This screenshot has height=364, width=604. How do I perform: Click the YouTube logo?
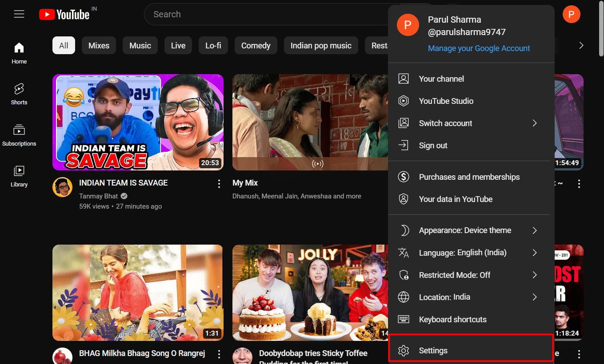click(64, 15)
